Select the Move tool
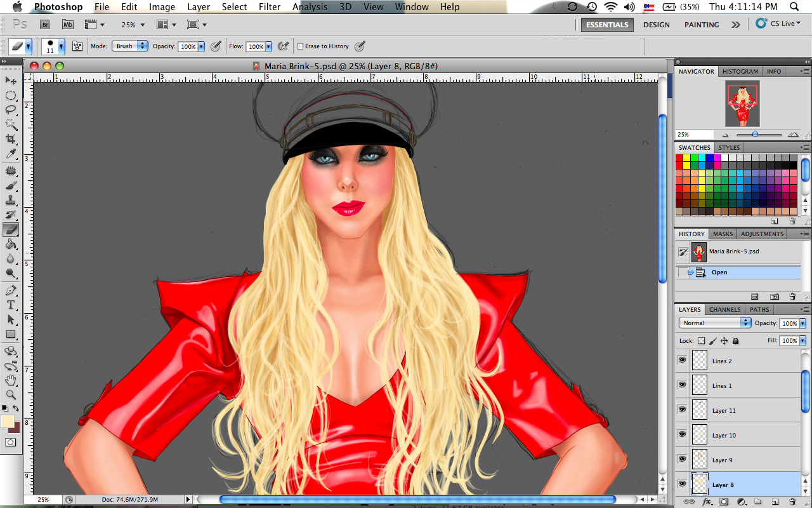The image size is (812, 508). [x=11, y=80]
